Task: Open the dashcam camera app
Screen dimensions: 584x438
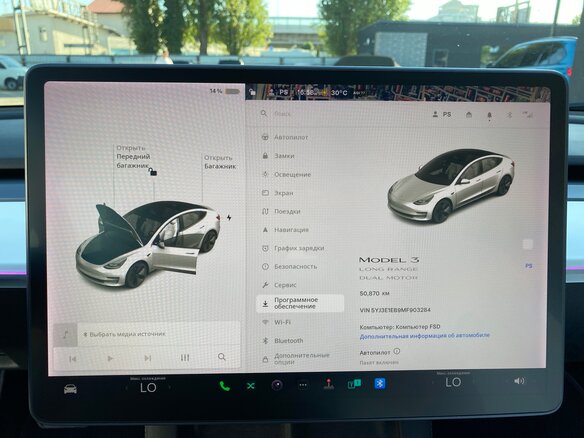Action: 277,385
